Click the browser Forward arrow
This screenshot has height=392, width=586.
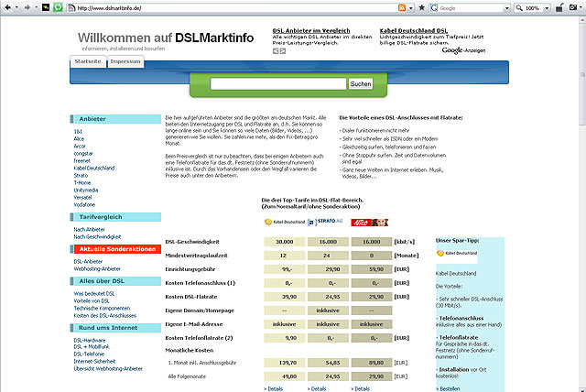click(x=27, y=7)
